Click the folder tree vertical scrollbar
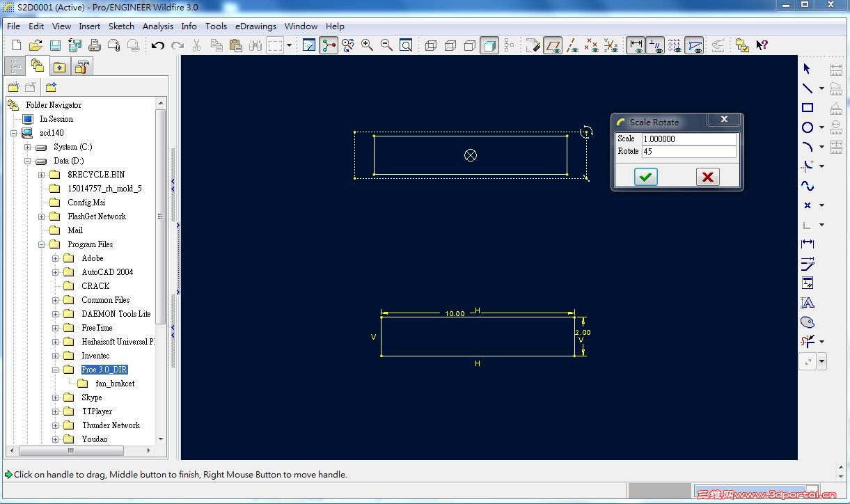Image resolution: width=850 pixels, height=504 pixels. (x=161, y=216)
